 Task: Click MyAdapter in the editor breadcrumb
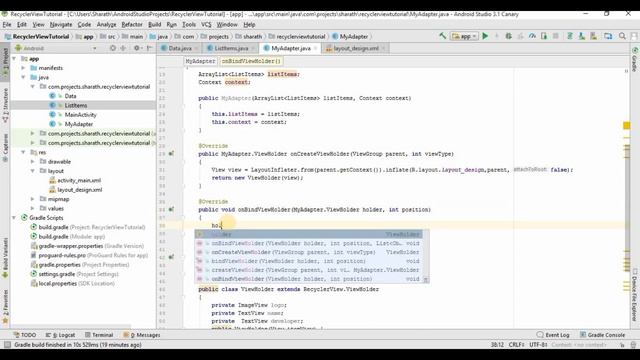pos(200,61)
